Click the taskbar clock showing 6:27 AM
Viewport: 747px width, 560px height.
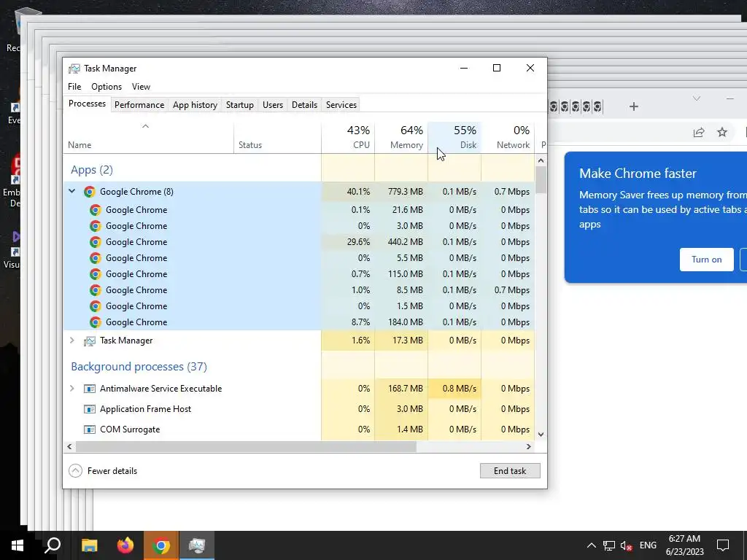coord(684,545)
